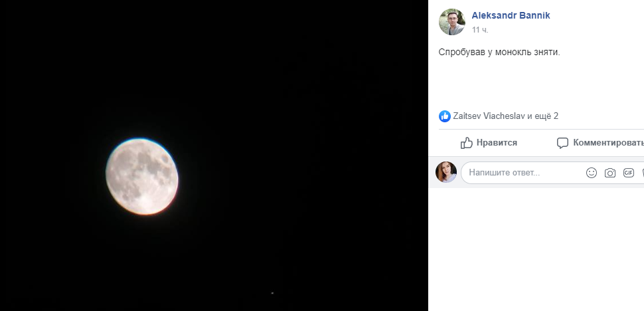Viewport: 644px width, 311px height.
Task: Open Zaitsev Viacheslav's profile from likes
Action: 490,116
